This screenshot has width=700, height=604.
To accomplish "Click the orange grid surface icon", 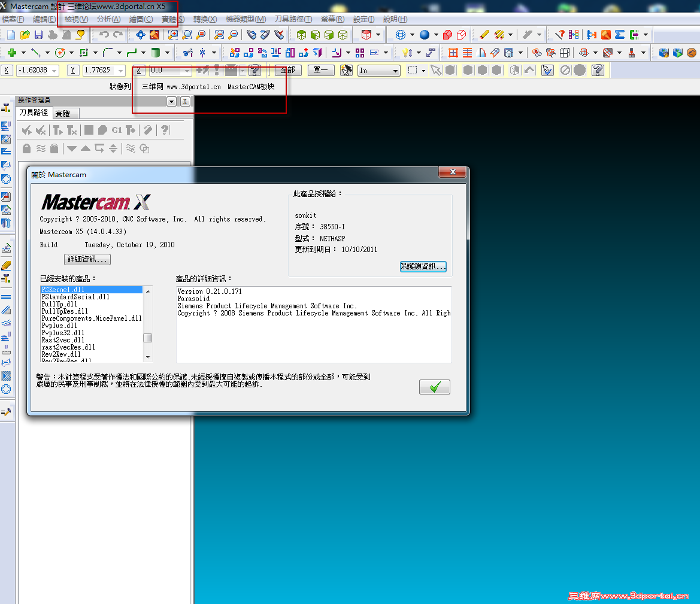I will [x=453, y=53].
